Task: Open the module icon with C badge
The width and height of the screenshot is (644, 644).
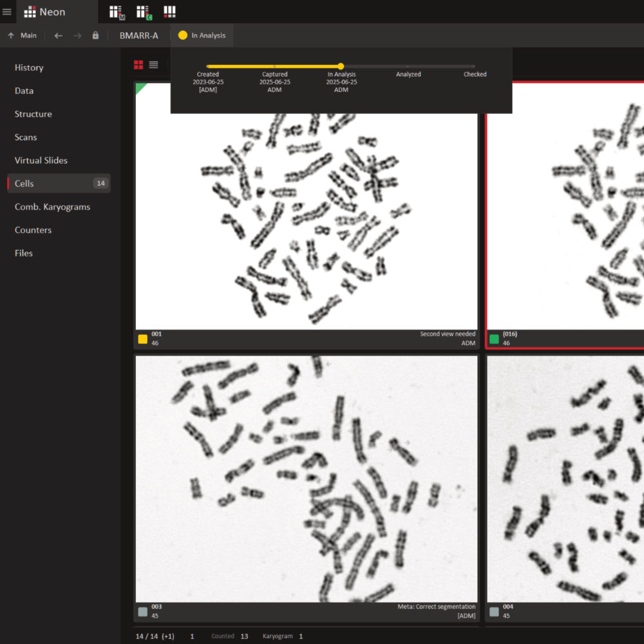Action: (x=143, y=12)
